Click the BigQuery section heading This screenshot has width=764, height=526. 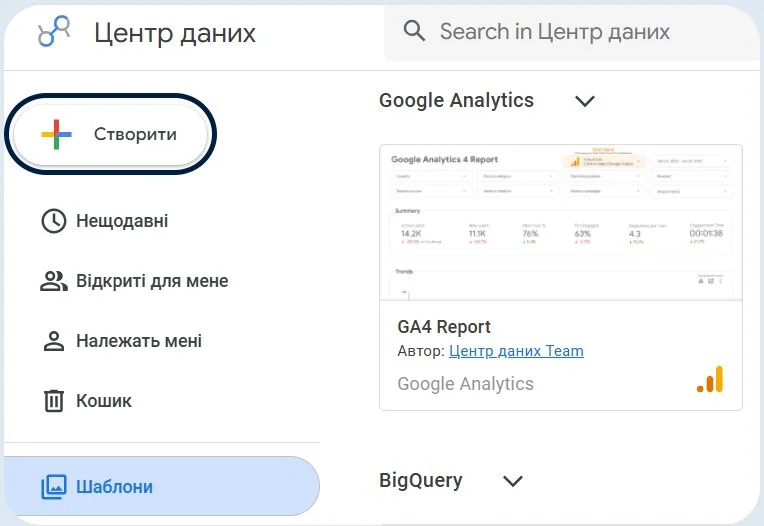(x=420, y=480)
